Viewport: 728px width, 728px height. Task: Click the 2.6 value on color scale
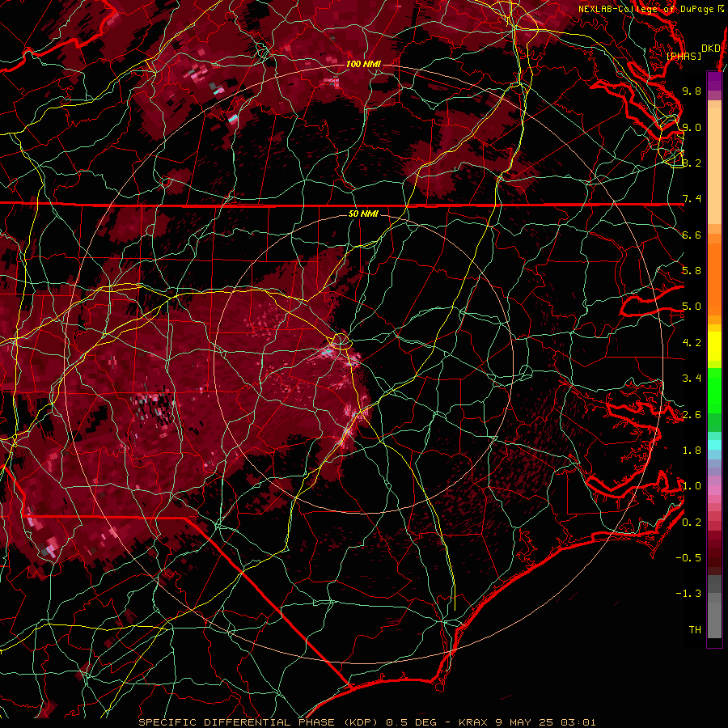pyautogui.click(x=692, y=414)
